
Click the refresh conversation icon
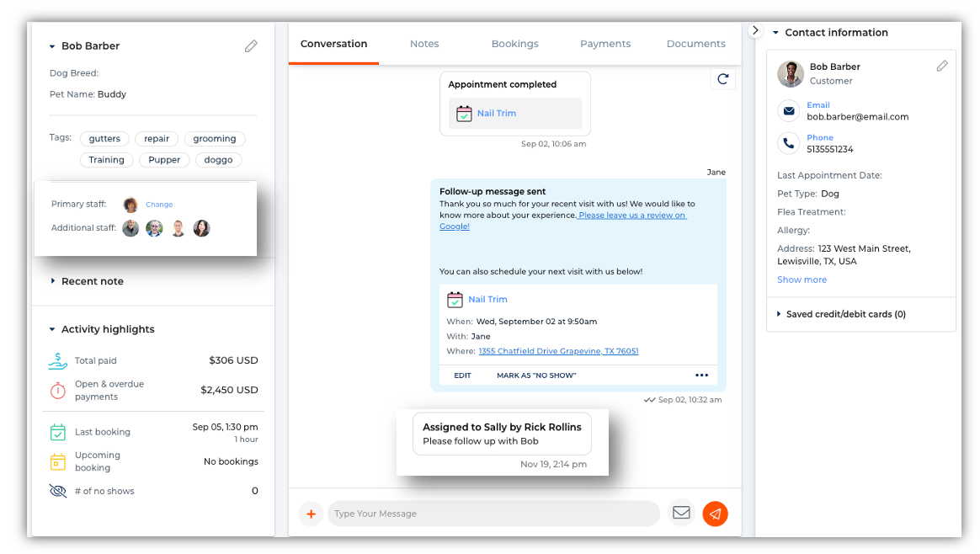click(x=722, y=79)
